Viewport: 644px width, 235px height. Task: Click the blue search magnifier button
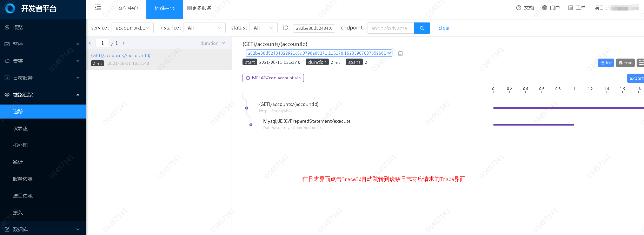[x=422, y=28]
